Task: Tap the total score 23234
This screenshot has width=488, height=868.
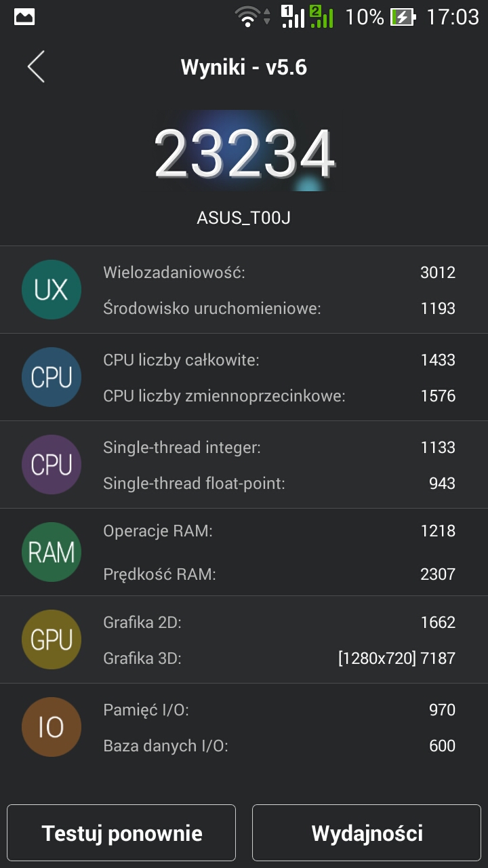Action: point(244,153)
